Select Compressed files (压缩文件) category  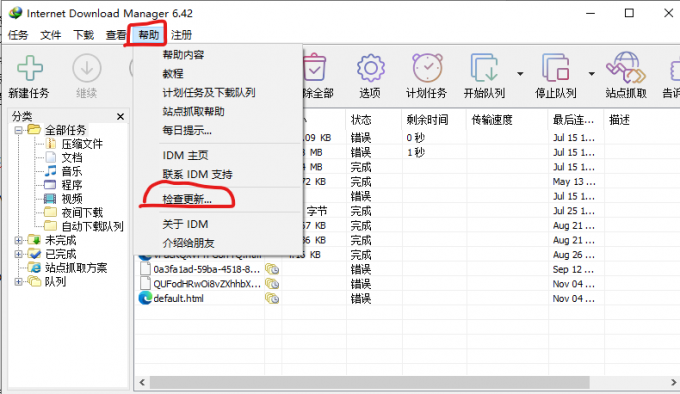pyautogui.click(x=82, y=144)
